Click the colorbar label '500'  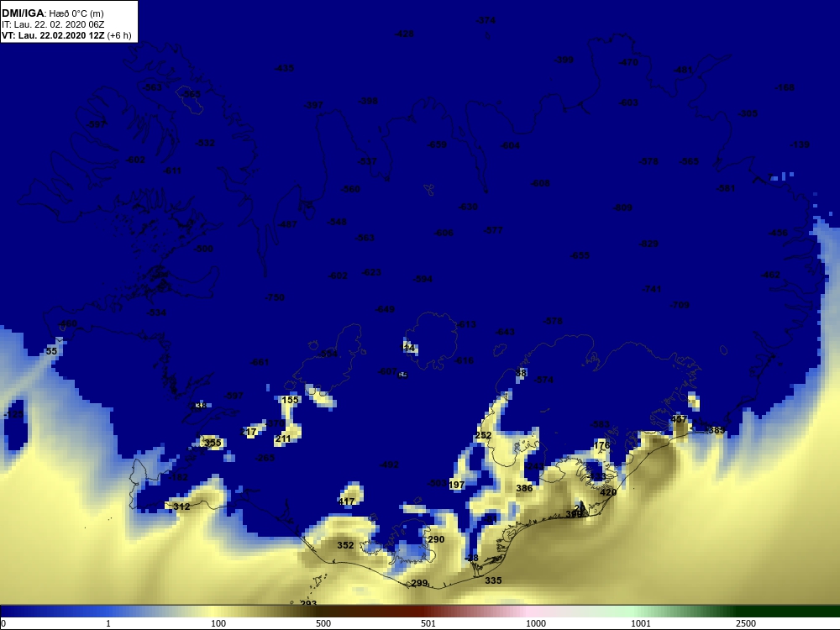click(x=323, y=623)
